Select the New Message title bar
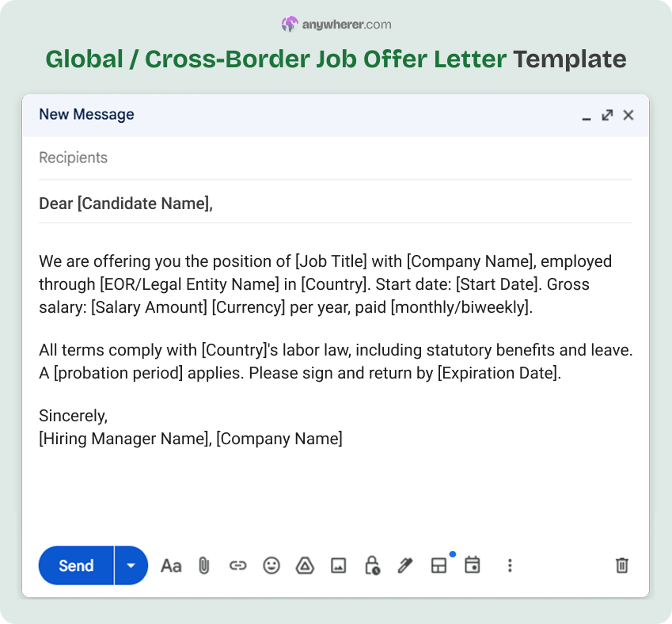Screen dimensions: 672x624 tap(87, 115)
